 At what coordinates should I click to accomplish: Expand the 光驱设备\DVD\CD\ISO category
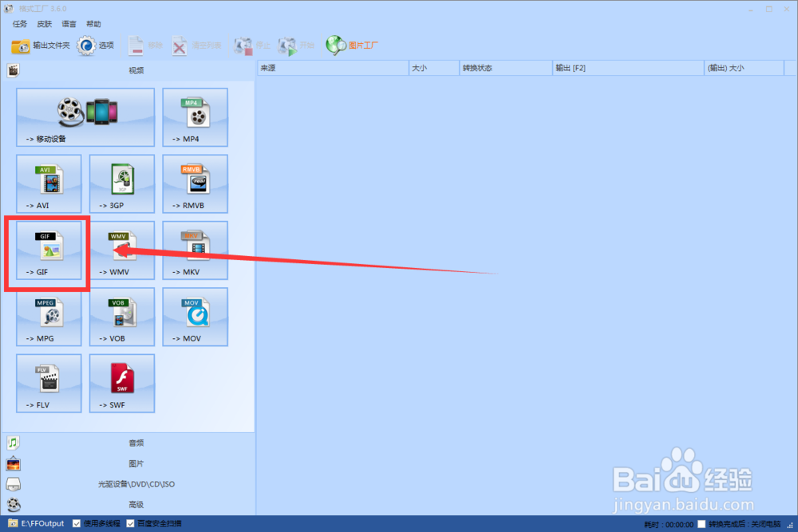tap(128, 484)
